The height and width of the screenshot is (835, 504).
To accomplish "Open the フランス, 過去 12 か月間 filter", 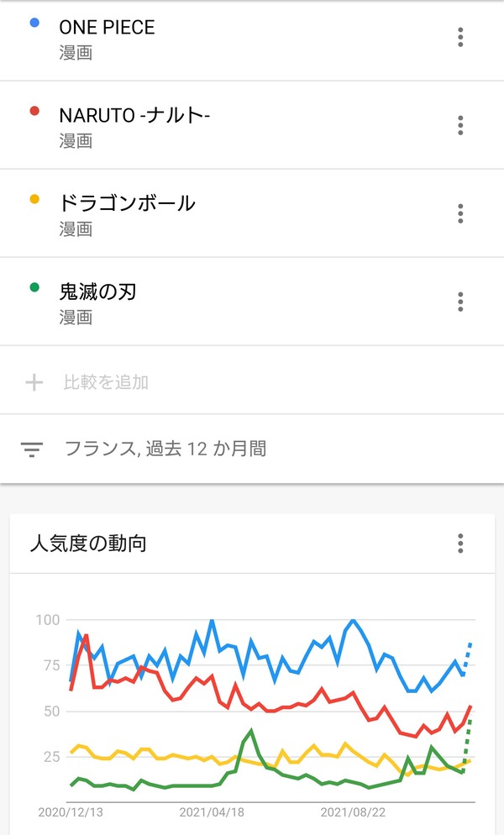I will pyautogui.click(x=165, y=449).
